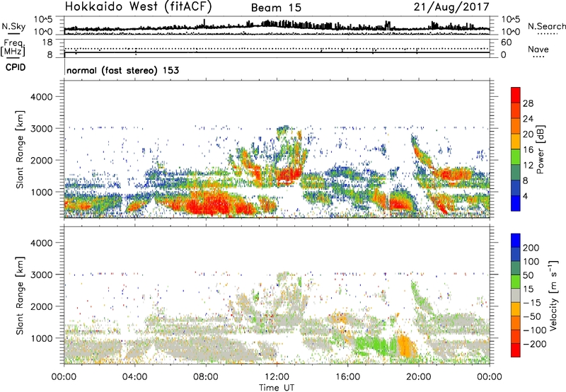
Task: Click the Power scale value '28'
Action: pyautogui.click(x=528, y=103)
